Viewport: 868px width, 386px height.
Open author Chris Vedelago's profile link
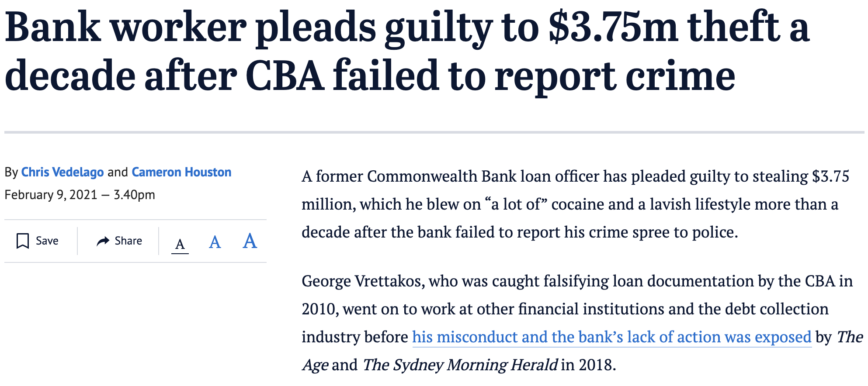click(62, 172)
